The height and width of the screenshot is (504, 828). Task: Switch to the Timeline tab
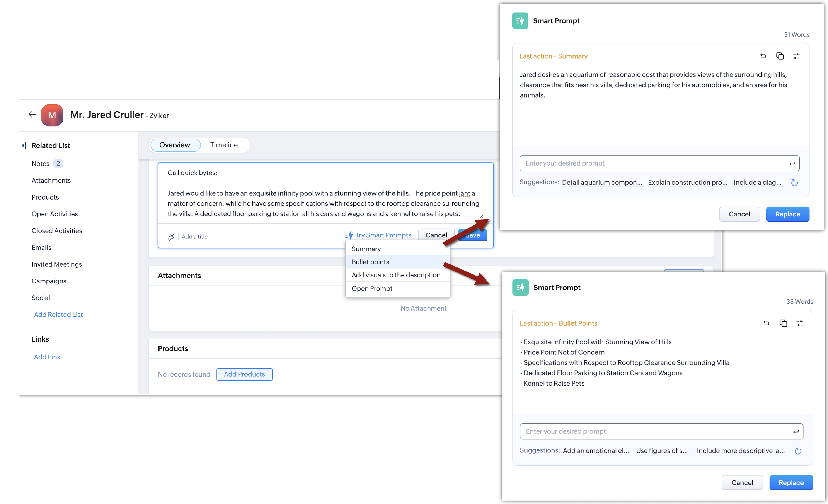(x=224, y=145)
